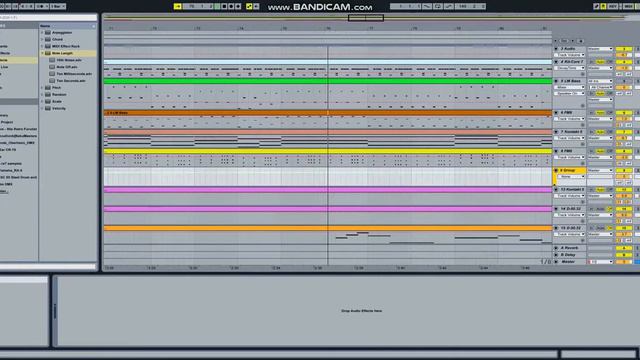This screenshot has height=360, width=640.
Task: Click the yellow clip bar on 8 FM8
Action: [328, 151]
